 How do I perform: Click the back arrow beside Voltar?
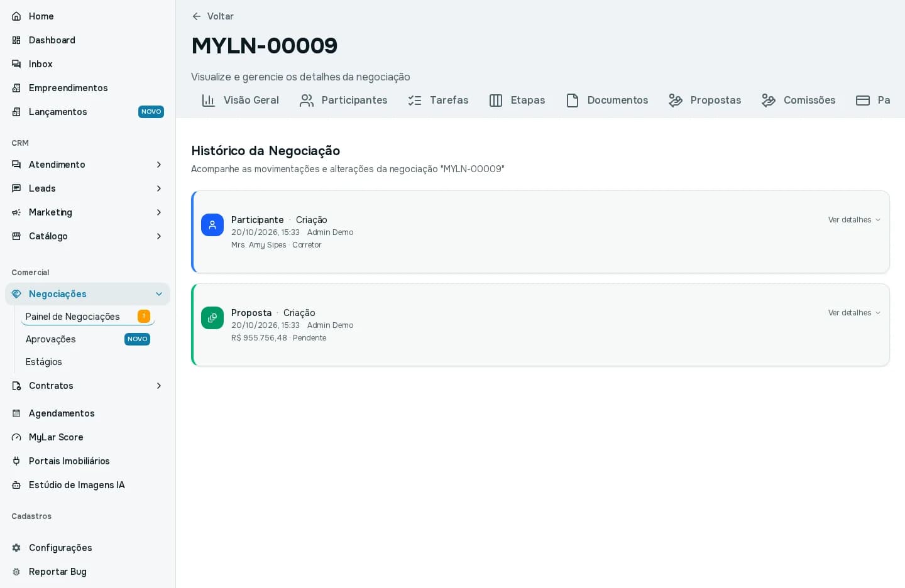click(x=197, y=16)
